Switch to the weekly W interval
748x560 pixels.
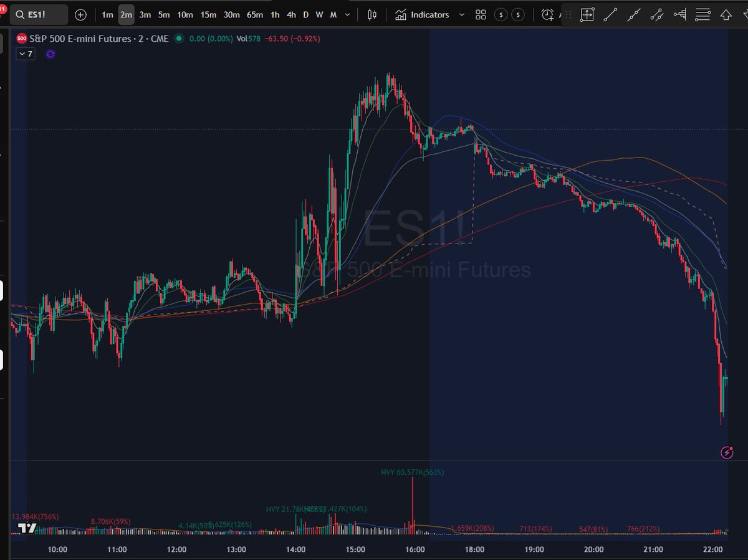point(319,14)
